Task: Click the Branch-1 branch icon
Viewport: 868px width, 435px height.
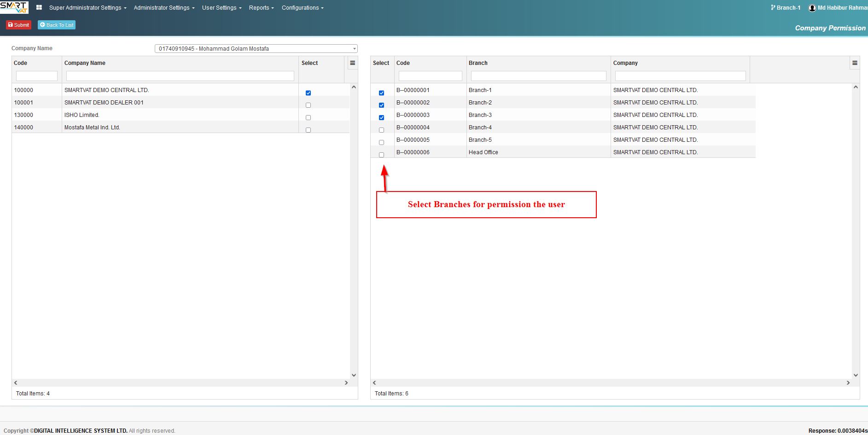Action: click(773, 7)
